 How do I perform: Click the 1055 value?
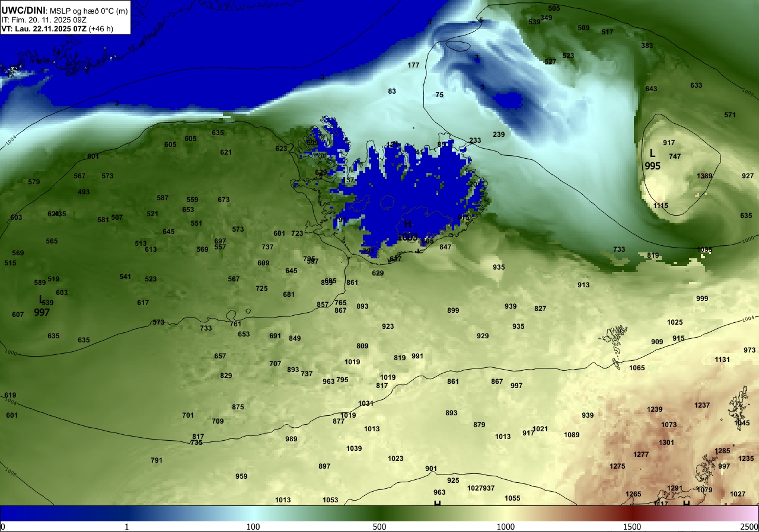(512, 498)
